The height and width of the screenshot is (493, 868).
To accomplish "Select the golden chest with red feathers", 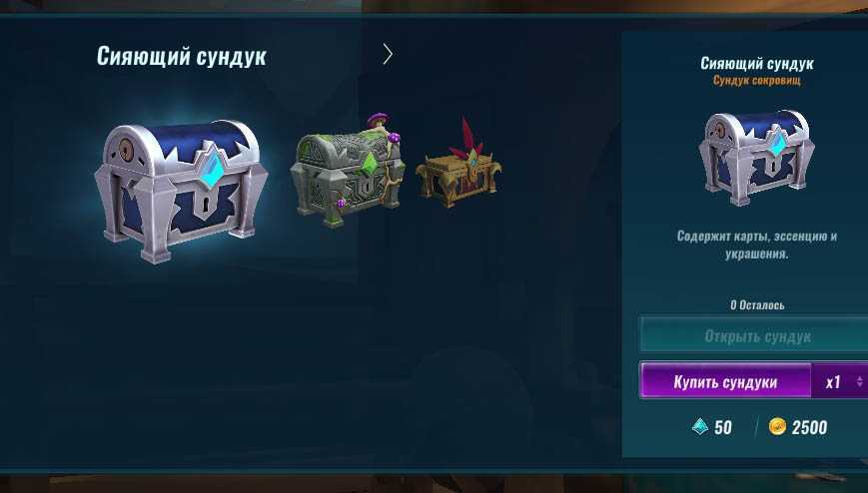I will tap(458, 166).
